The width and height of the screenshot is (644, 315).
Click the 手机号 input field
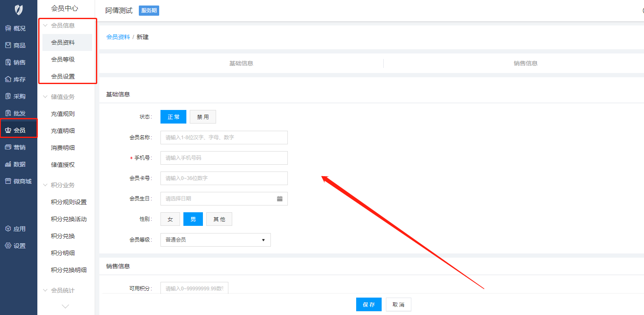pos(224,158)
